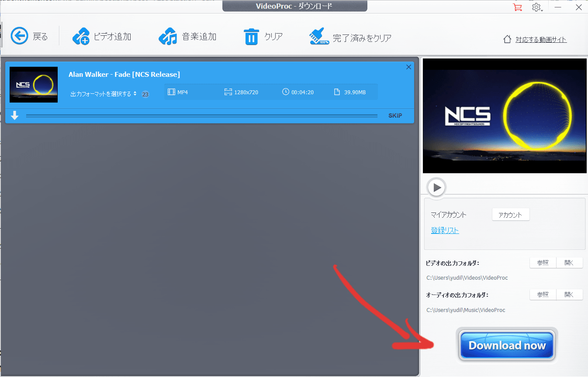Click the クリア trash icon
588x377 pixels.
pos(251,37)
